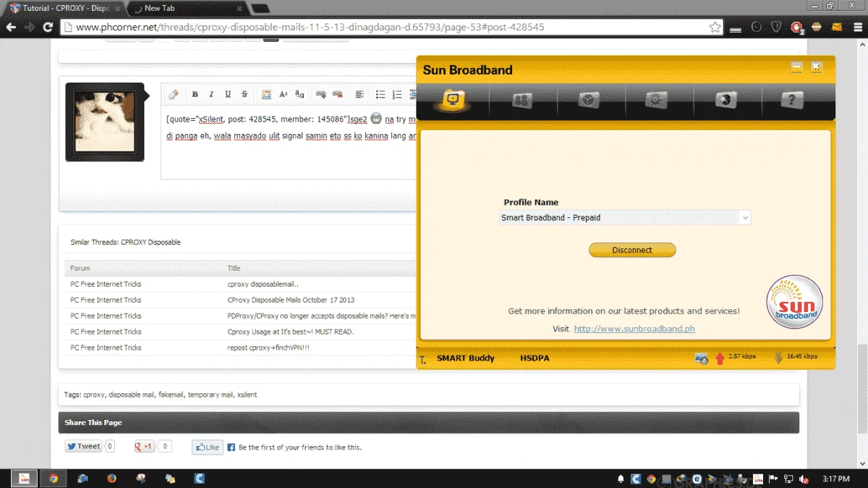The width and height of the screenshot is (868, 488).
Task: Open a new browser tab
Action: (x=260, y=9)
